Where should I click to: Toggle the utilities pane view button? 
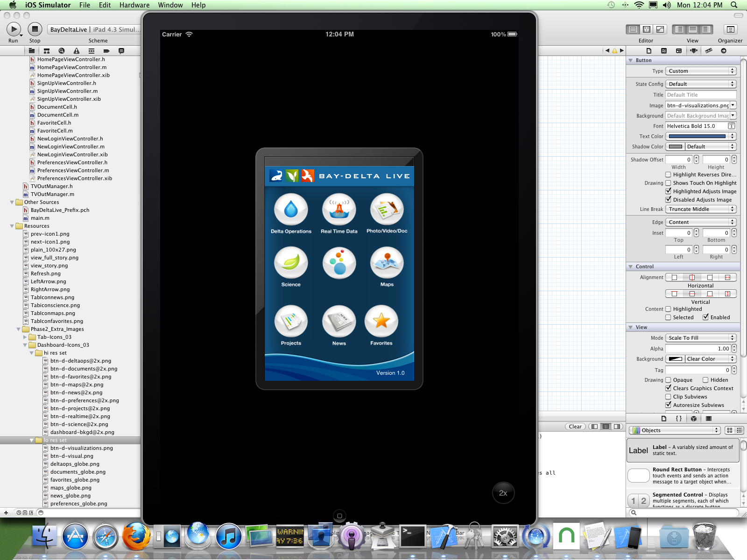tap(706, 29)
